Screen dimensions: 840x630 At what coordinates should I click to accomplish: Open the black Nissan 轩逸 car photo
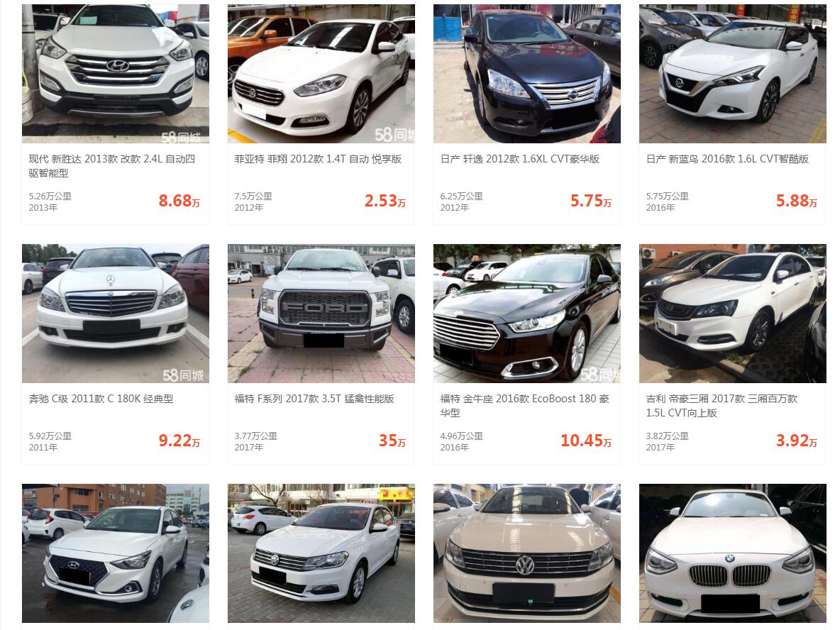[x=526, y=73]
